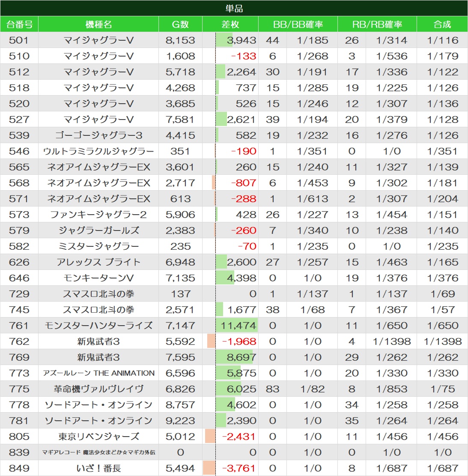Click the BB probability 1/613
The width and height of the screenshot is (468, 476).
point(313,199)
